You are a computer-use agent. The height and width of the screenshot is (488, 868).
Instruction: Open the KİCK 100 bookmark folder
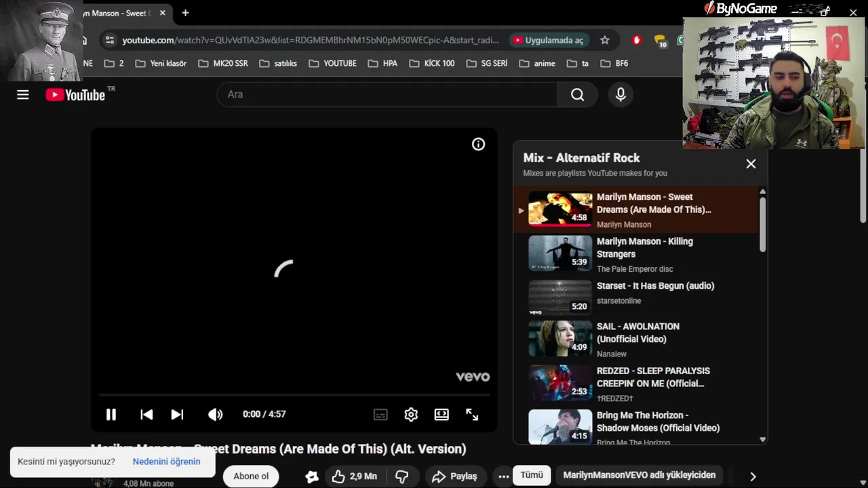(432, 63)
